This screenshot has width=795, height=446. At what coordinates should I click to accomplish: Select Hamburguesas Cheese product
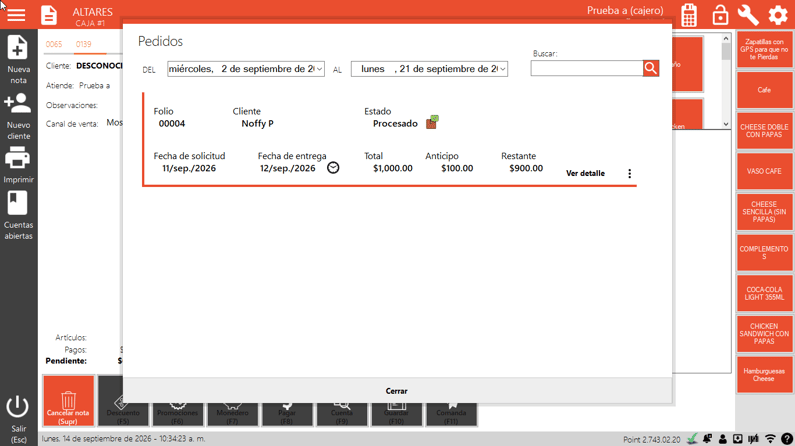click(x=764, y=375)
